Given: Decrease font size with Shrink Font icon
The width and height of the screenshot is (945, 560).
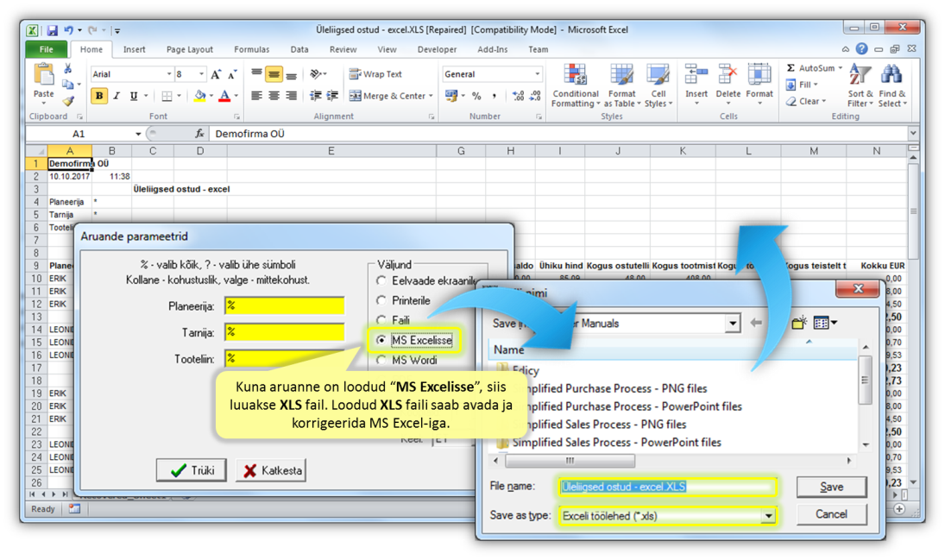Looking at the screenshot, I should tap(232, 74).
